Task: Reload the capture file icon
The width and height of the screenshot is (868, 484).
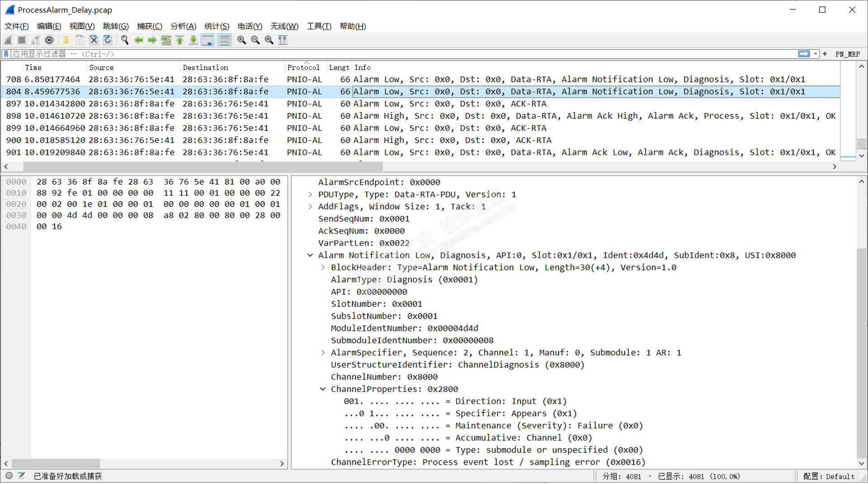Action: [x=108, y=40]
